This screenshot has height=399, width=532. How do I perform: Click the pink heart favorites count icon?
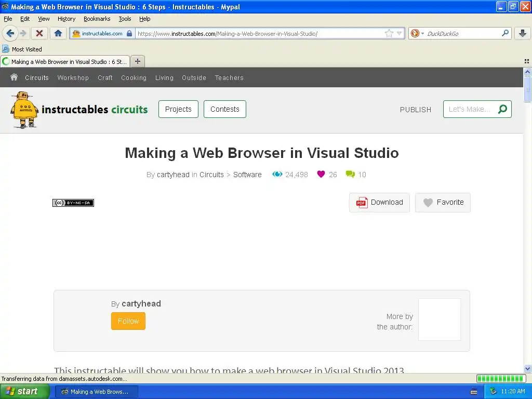tap(321, 174)
